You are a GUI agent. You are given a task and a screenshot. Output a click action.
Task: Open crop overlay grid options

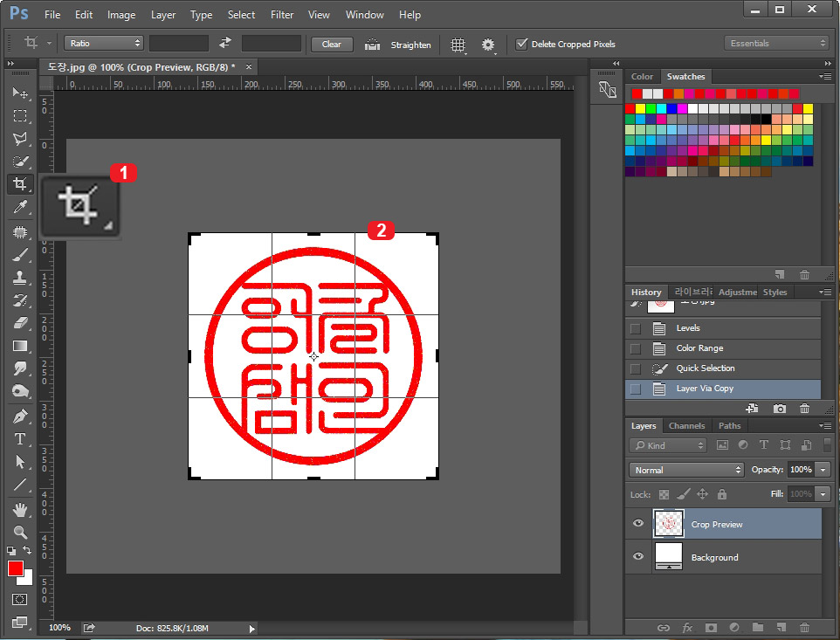[458, 45]
